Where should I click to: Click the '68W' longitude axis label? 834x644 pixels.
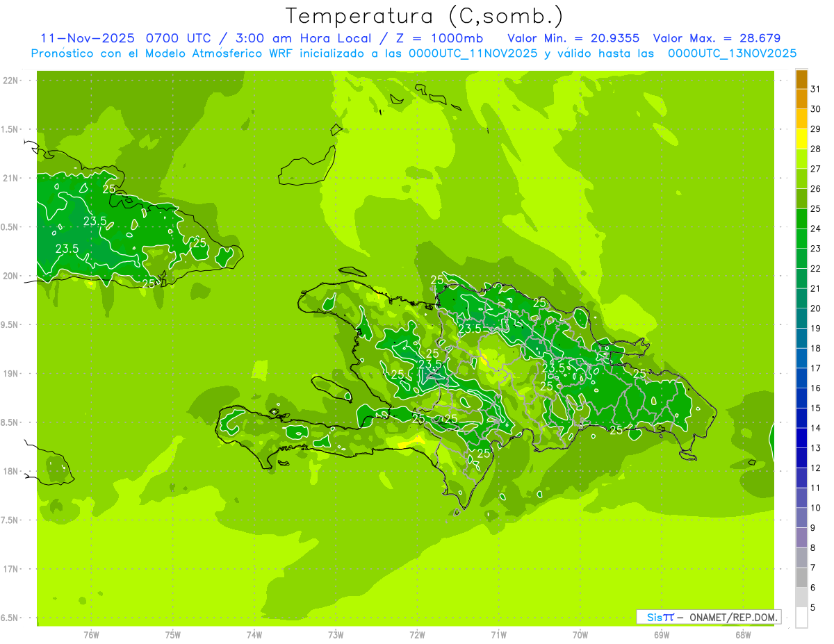(743, 636)
